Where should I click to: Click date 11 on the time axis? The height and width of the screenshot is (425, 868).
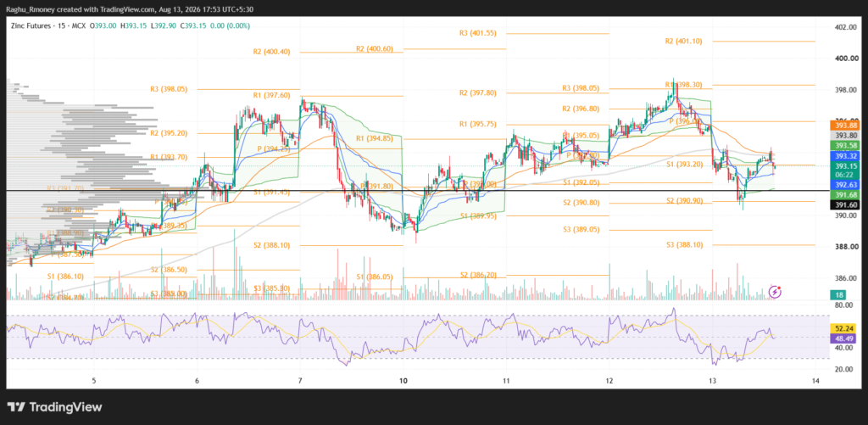click(506, 380)
